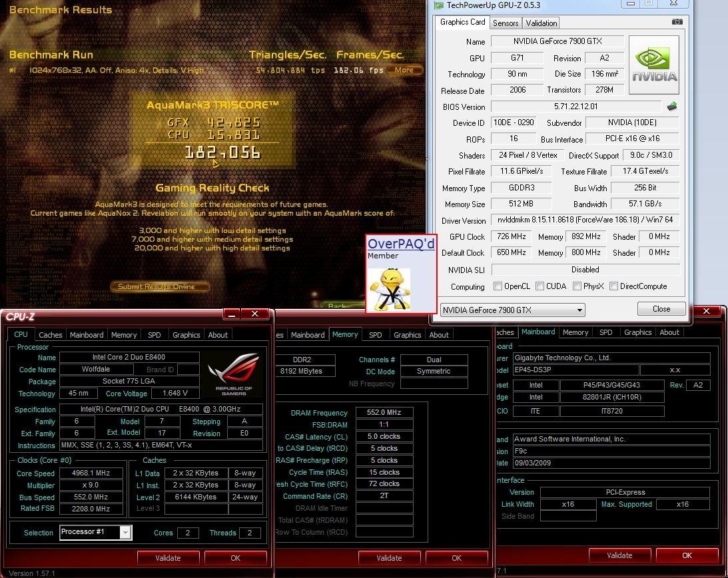Open the About tab in left CPU-Z window
The image size is (728, 578).
click(218, 335)
